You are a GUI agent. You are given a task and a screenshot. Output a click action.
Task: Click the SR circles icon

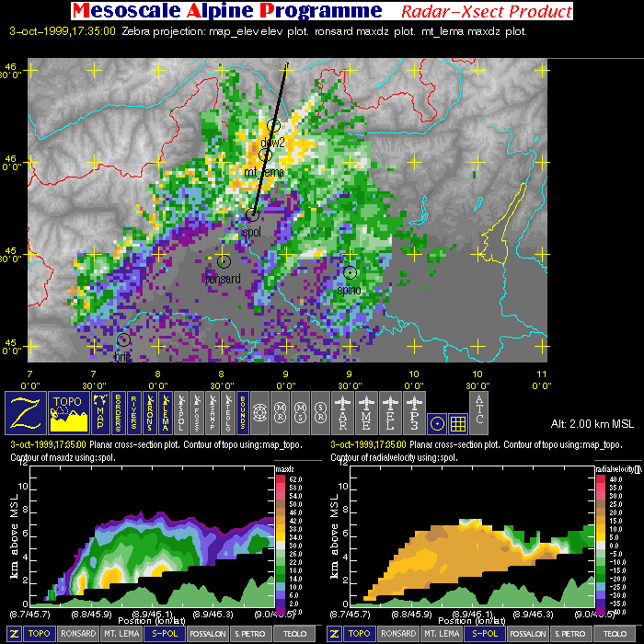click(321, 413)
